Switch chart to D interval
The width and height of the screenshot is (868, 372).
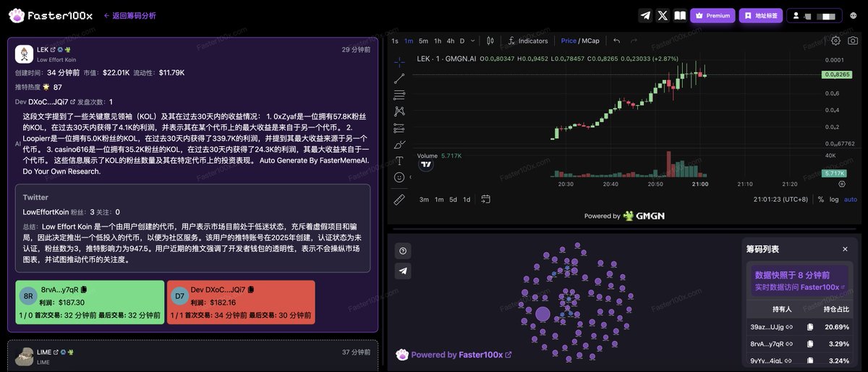(x=463, y=41)
